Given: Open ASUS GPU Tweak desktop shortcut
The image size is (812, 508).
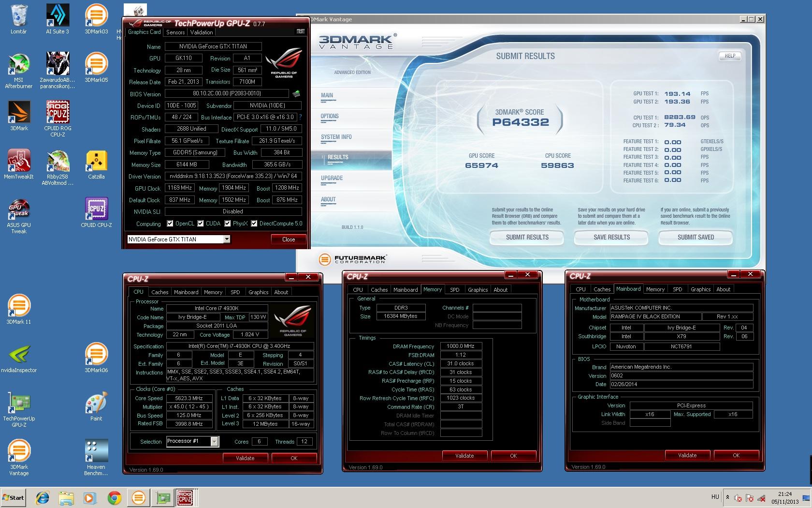Looking at the screenshot, I should (19, 216).
